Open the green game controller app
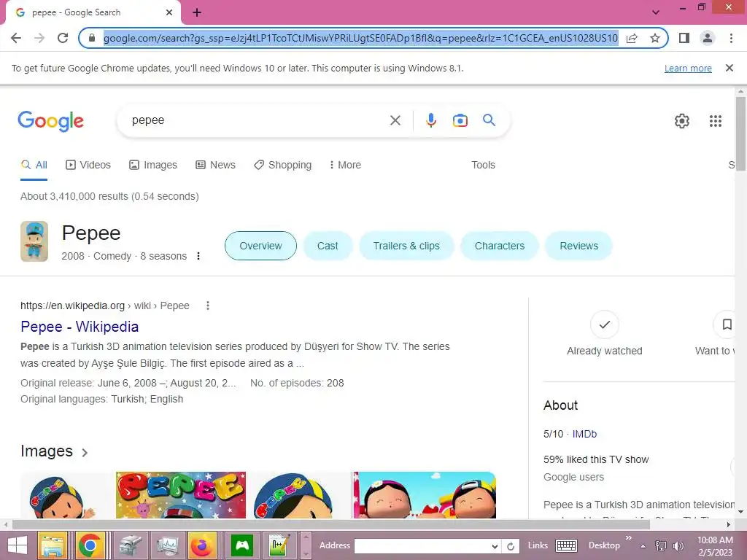The width and height of the screenshot is (747, 560). point(242,545)
